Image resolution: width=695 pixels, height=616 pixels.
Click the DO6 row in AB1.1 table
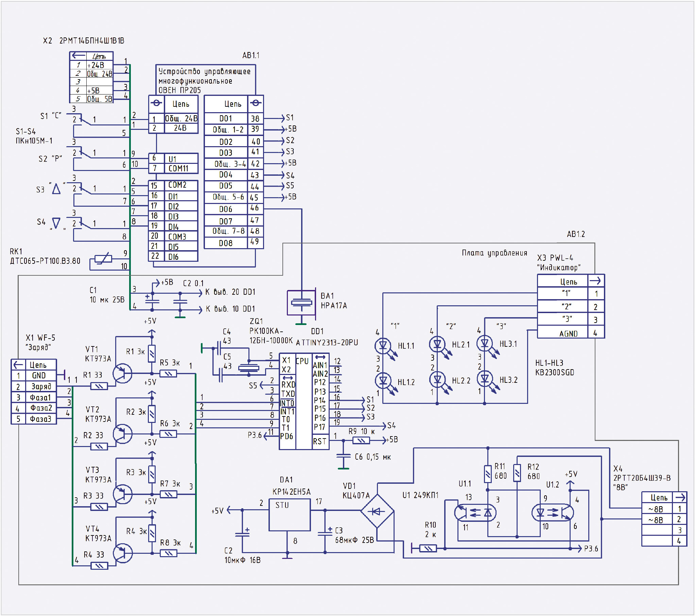click(x=226, y=209)
